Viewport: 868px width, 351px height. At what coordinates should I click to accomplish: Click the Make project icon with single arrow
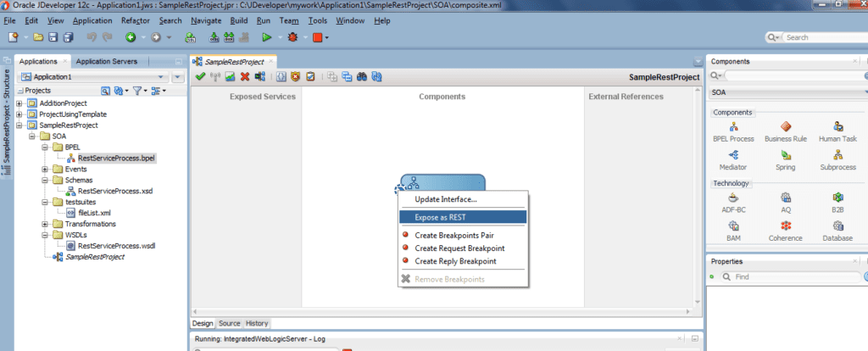(x=214, y=37)
